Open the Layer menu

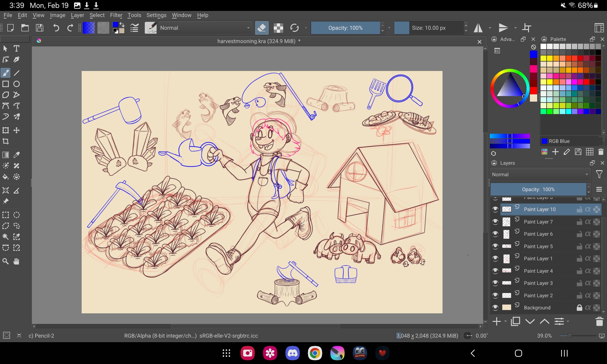77,15
